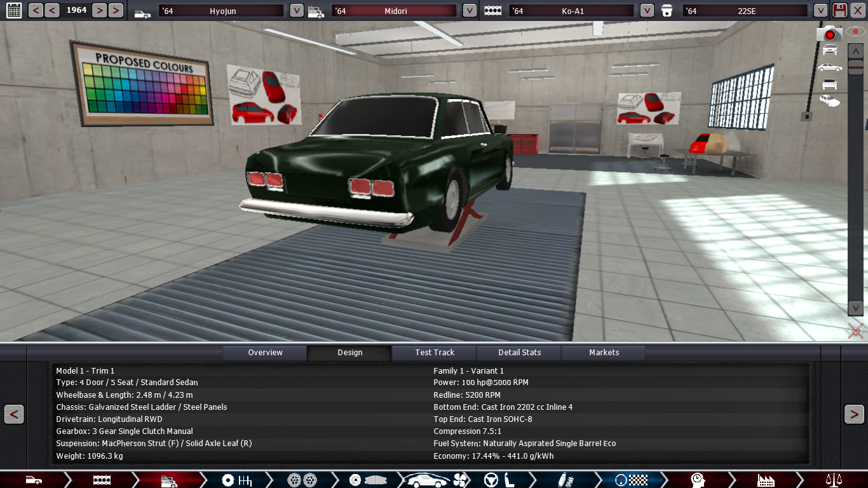
Task: Switch to the front view car icon
Action: [x=830, y=50]
